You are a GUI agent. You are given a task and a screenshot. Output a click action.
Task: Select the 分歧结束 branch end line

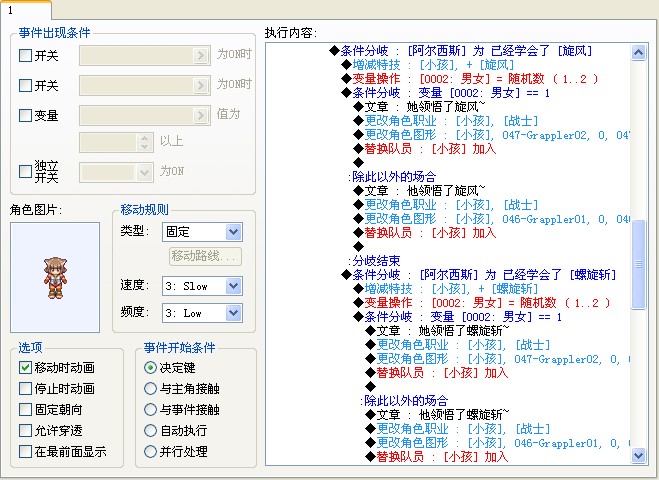(x=374, y=261)
